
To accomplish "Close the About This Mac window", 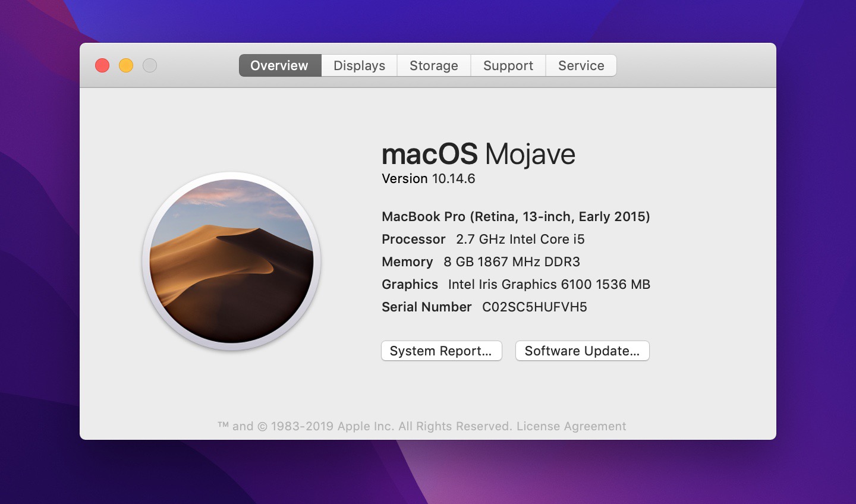I will coord(102,65).
